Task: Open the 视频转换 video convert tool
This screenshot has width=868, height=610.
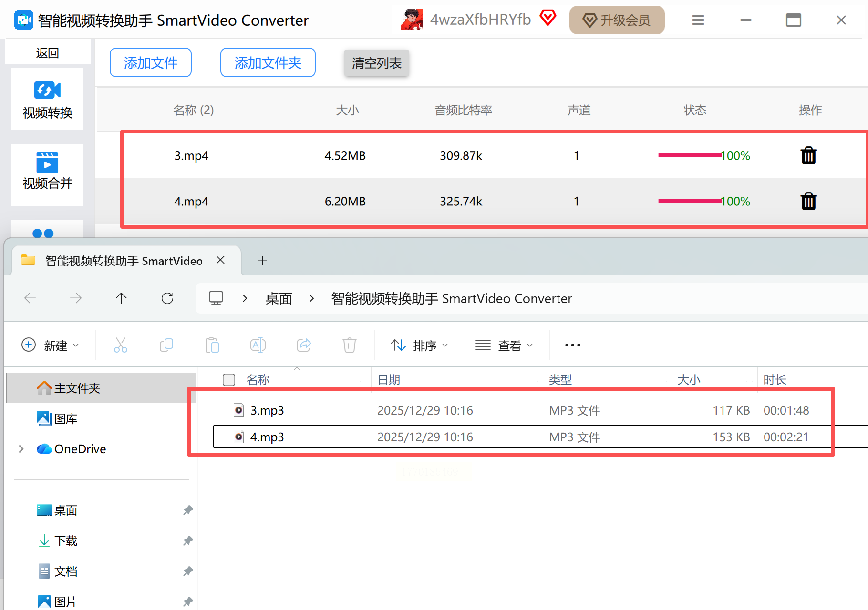Action: coord(47,99)
